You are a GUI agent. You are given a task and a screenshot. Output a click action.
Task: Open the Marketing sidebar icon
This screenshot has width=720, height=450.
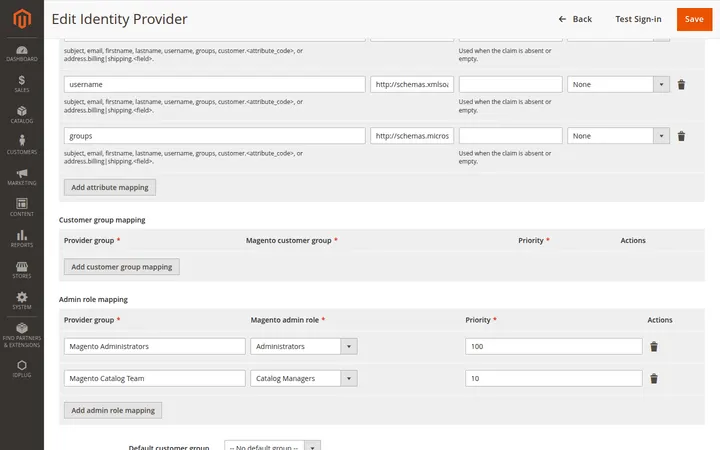[22, 177]
